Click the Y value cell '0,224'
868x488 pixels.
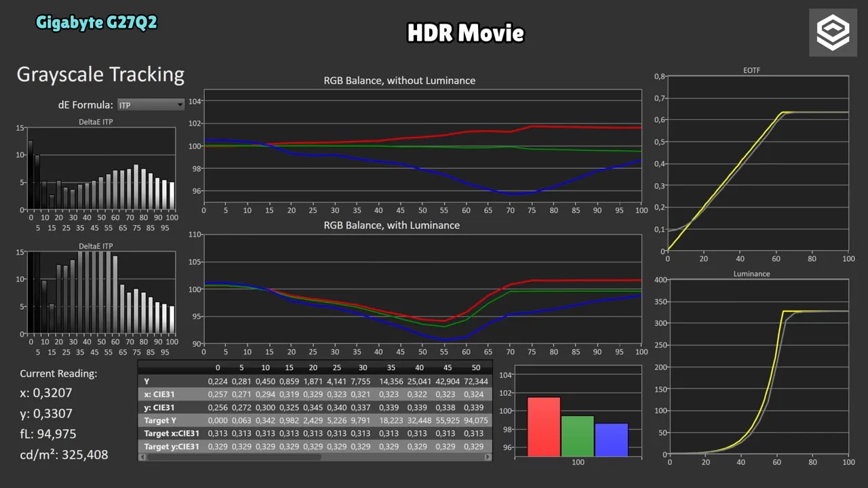coord(218,382)
